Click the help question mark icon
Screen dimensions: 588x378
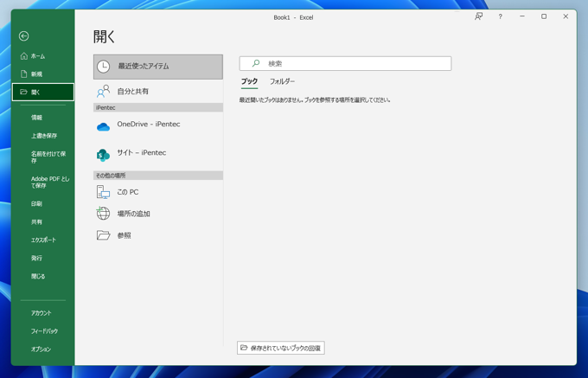501,16
